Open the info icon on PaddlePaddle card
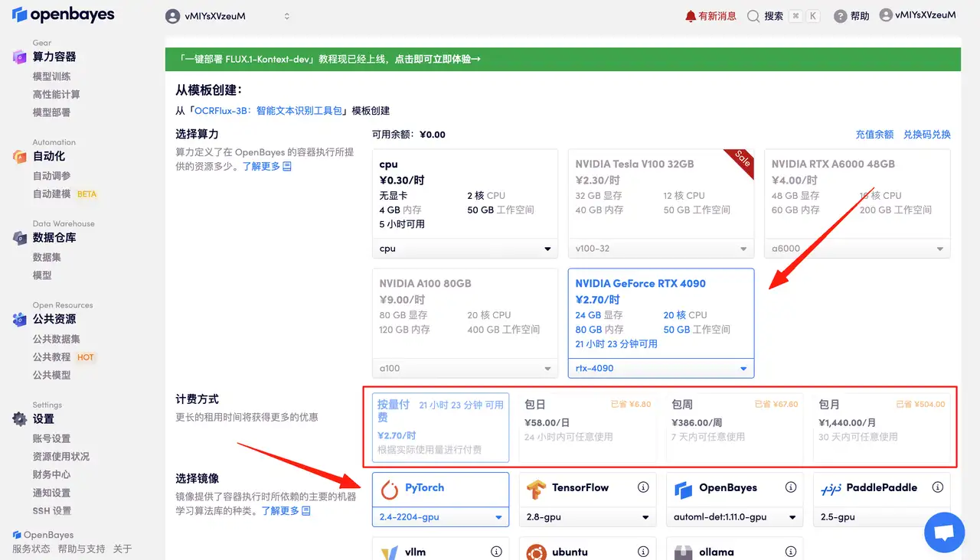980x560 pixels. pos(937,487)
